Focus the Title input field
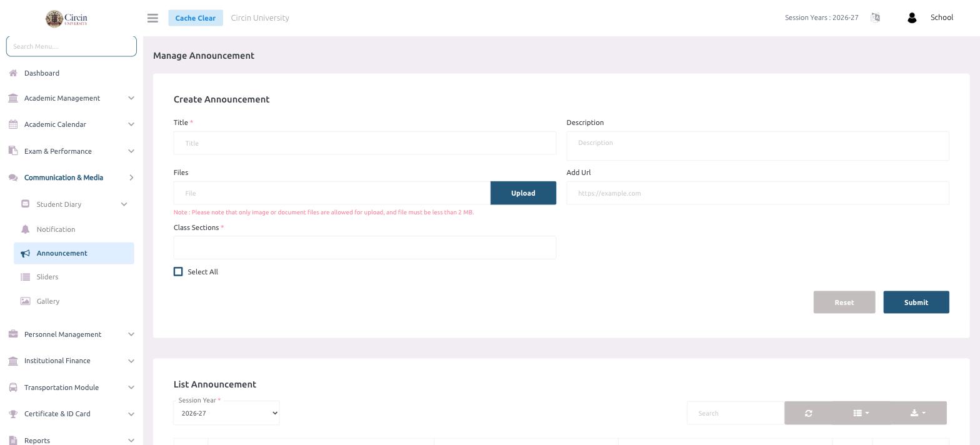Screen dimensions: 980x445 (365, 143)
